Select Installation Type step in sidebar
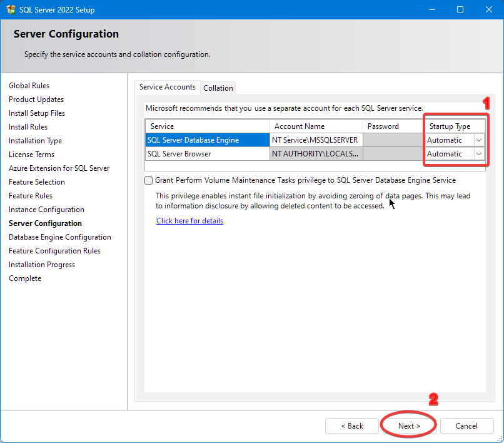 point(35,141)
